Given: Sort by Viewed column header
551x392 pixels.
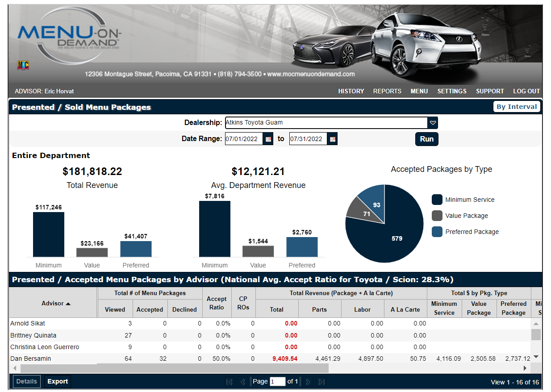Looking at the screenshot, I should pyautogui.click(x=115, y=309).
